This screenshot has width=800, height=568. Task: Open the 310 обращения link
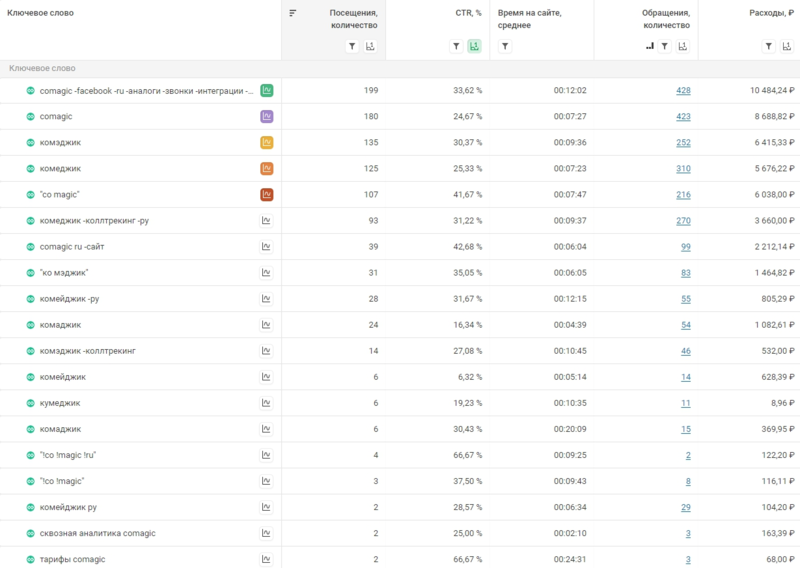point(683,168)
